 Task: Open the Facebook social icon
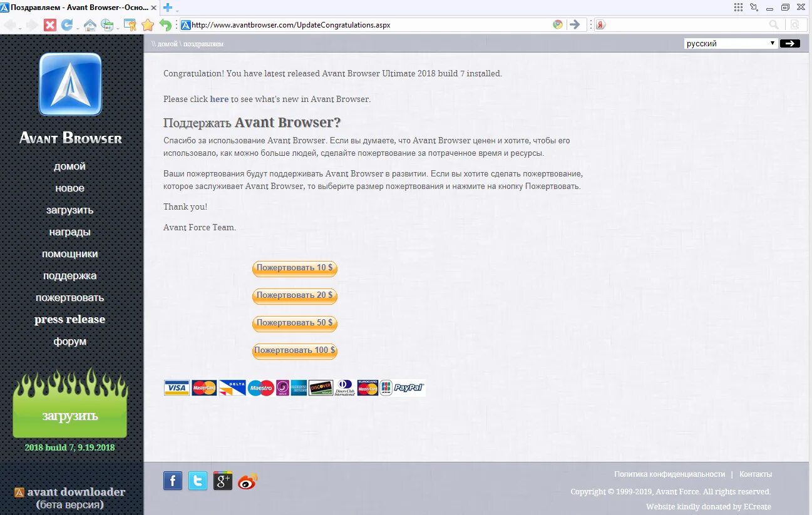(x=173, y=481)
